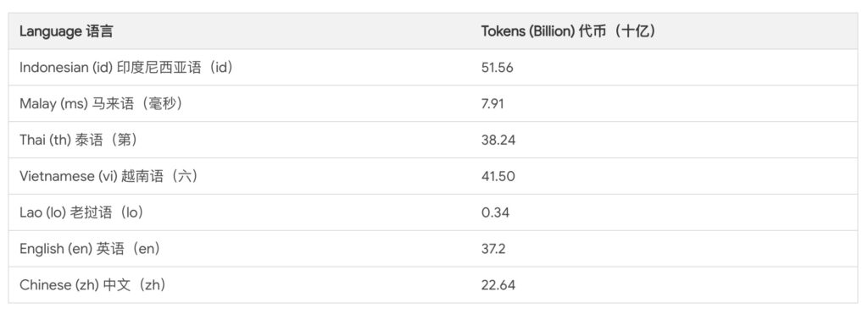Select the English (en) language cell
Screen dimensions: 868x314
[90, 249]
